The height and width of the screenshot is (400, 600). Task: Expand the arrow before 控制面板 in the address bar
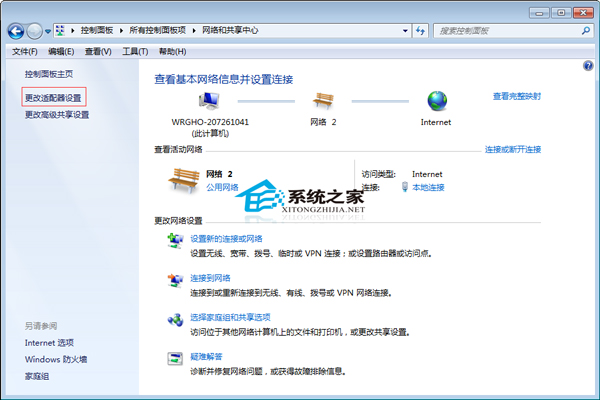coord(72,31)
